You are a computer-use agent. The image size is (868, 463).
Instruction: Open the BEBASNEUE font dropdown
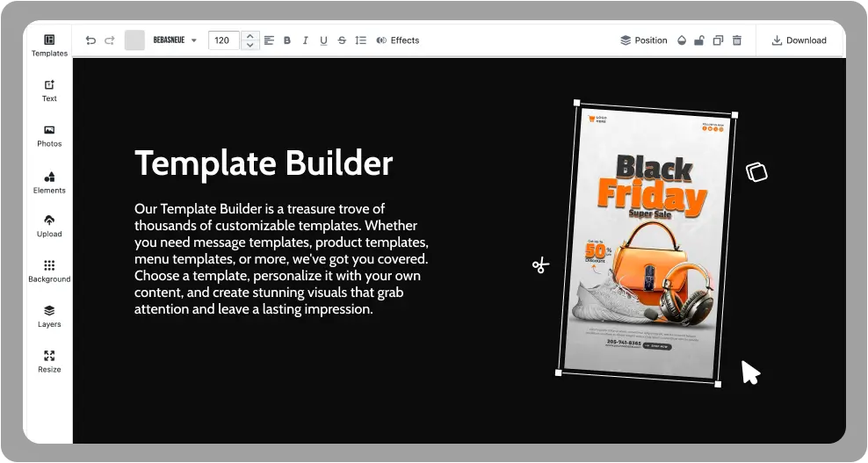175,40
